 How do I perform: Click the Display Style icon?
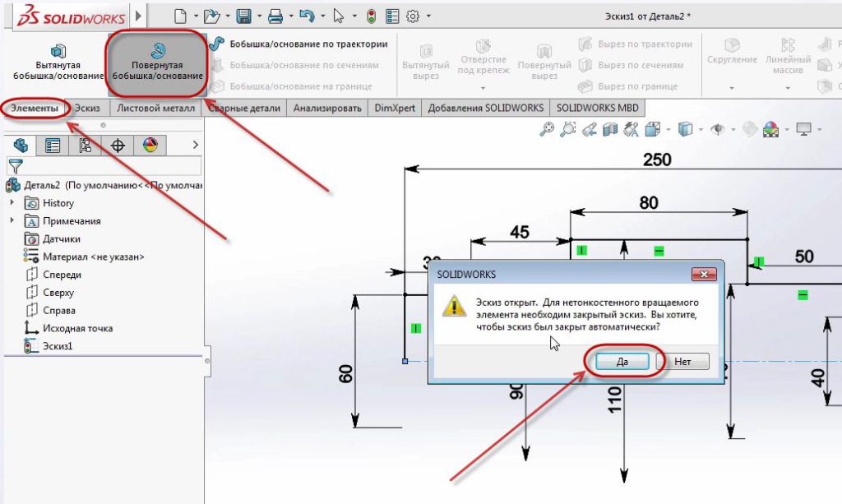pyautogui.click(x=685, y=129)
